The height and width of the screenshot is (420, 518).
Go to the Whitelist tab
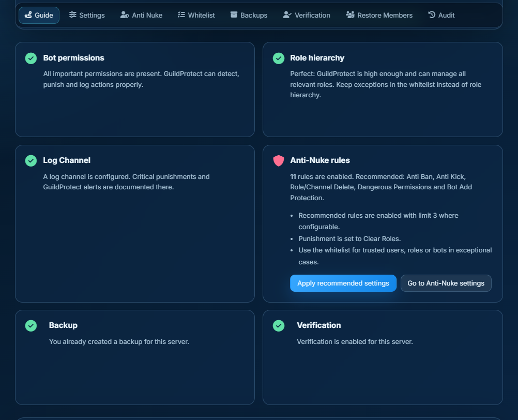(x=196, y=15)
